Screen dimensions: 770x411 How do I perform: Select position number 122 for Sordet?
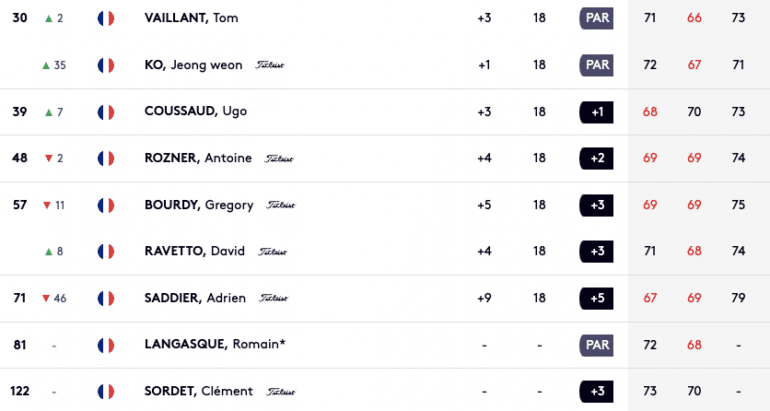[20, 391]
